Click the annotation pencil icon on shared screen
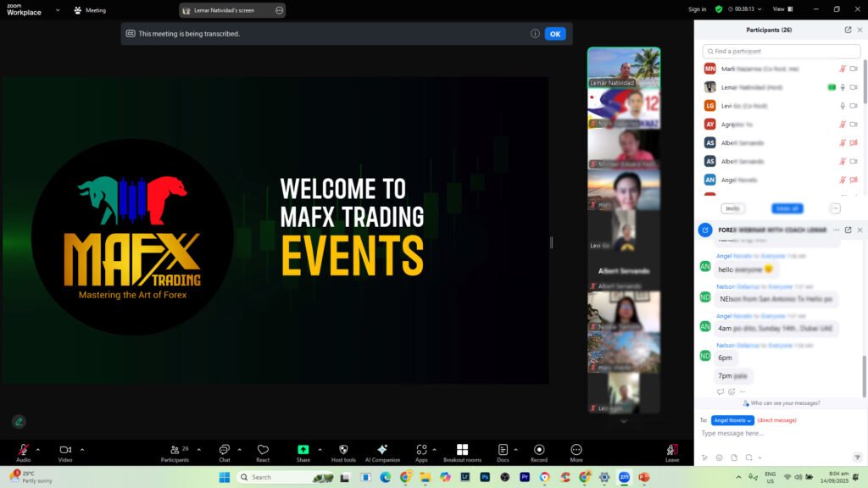This screenshot has height=488, width=868. [x=19, y=421]
